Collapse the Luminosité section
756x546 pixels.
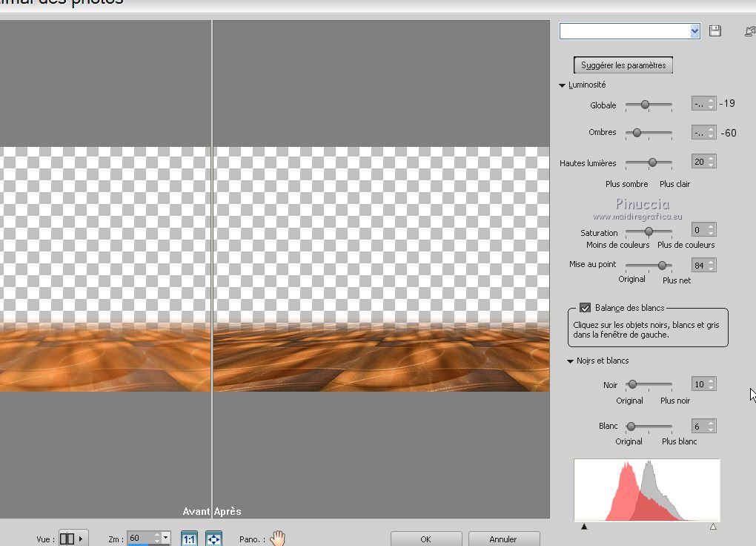562,85
